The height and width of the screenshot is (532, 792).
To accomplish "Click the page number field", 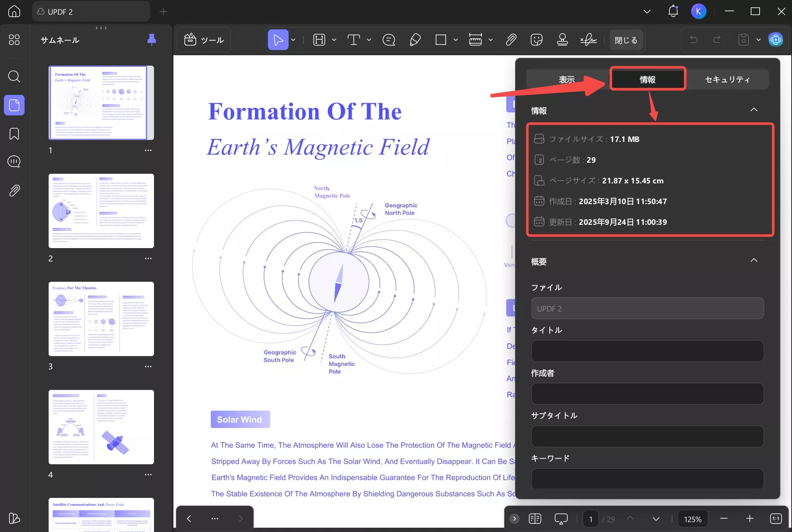I will point(591,519).
